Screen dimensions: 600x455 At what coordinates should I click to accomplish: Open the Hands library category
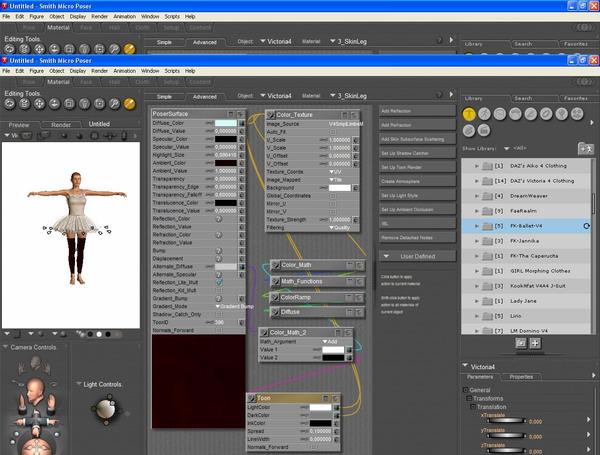(531, 114)
